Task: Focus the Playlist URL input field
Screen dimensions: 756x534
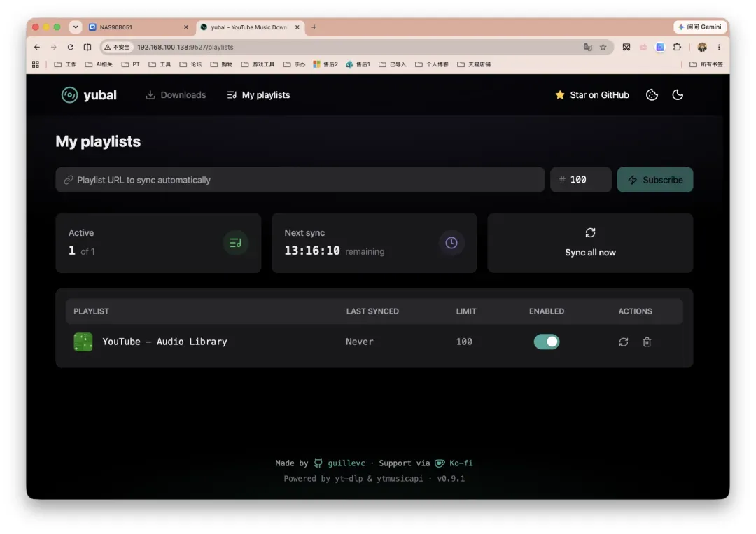Action: 300,180
